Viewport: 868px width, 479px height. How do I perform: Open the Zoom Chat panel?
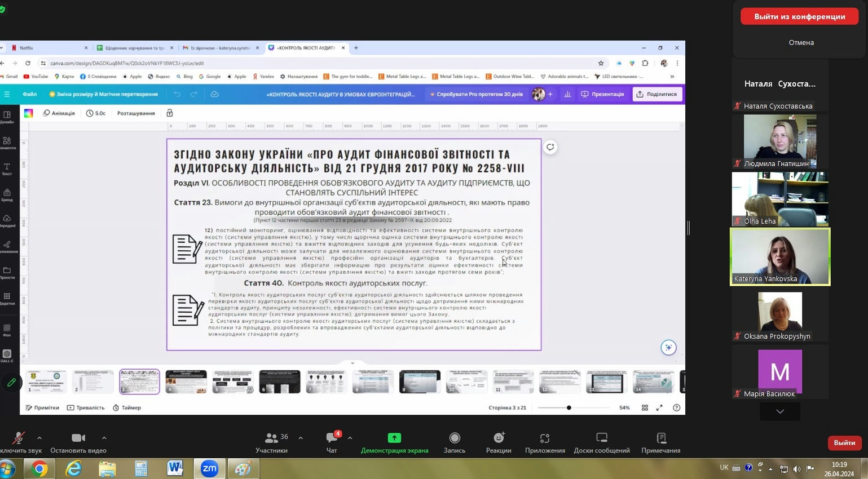pyautogui.click(x=332, y=438)
